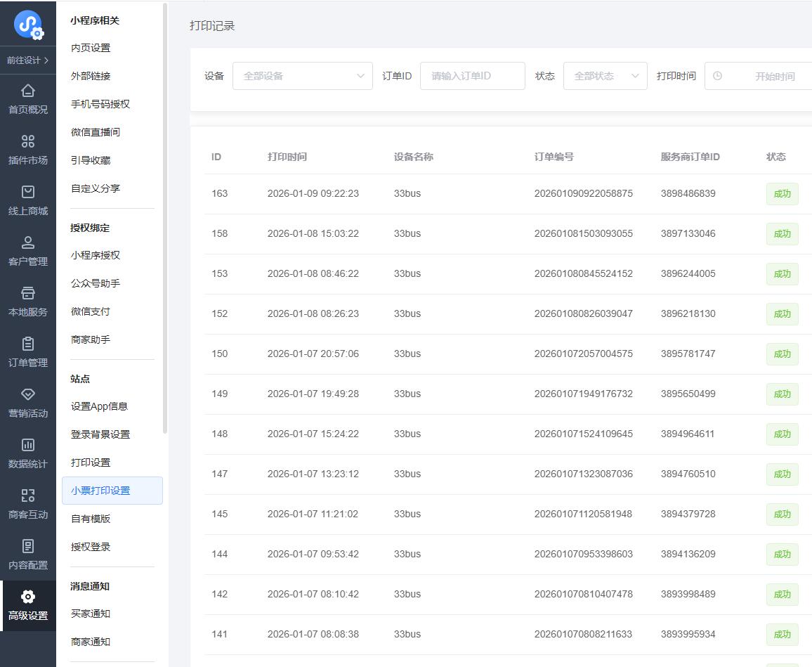This screenshot has height=667, width=812.
Task: Click the 订单ID input field
Action: (472, 76)
